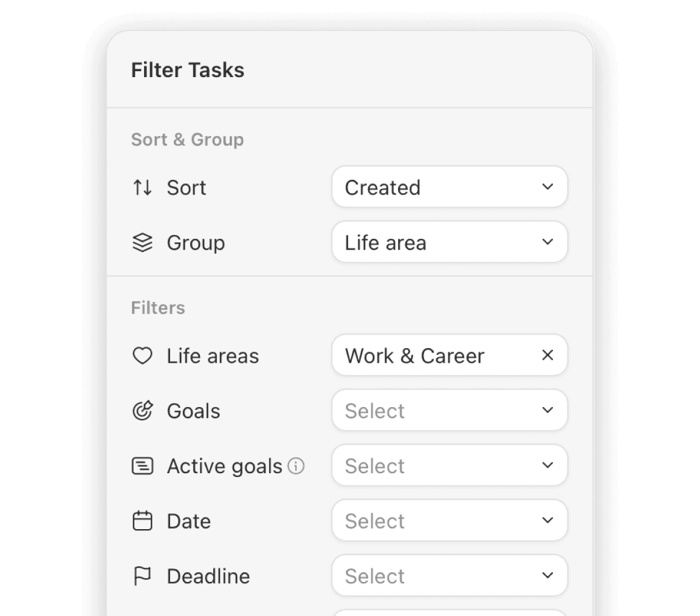Open the Goals Select dropdown
700x616 pixels.
tap(450, 411)
